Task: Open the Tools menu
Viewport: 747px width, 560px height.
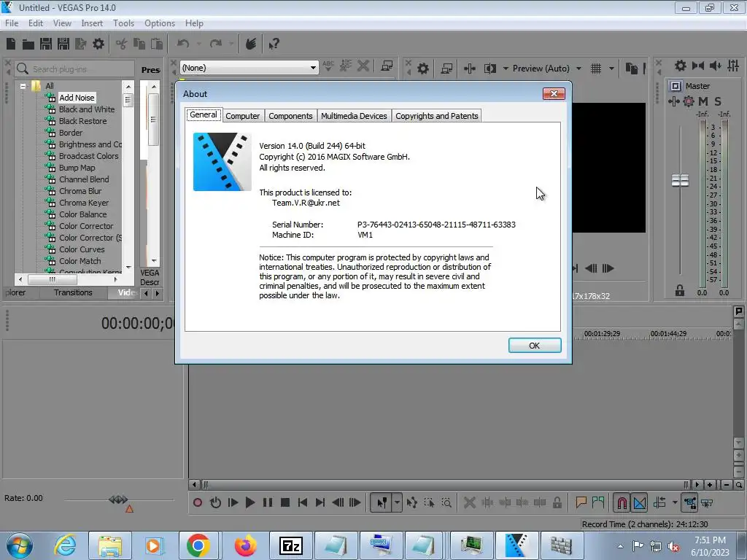Action: (x=123, y=23)
